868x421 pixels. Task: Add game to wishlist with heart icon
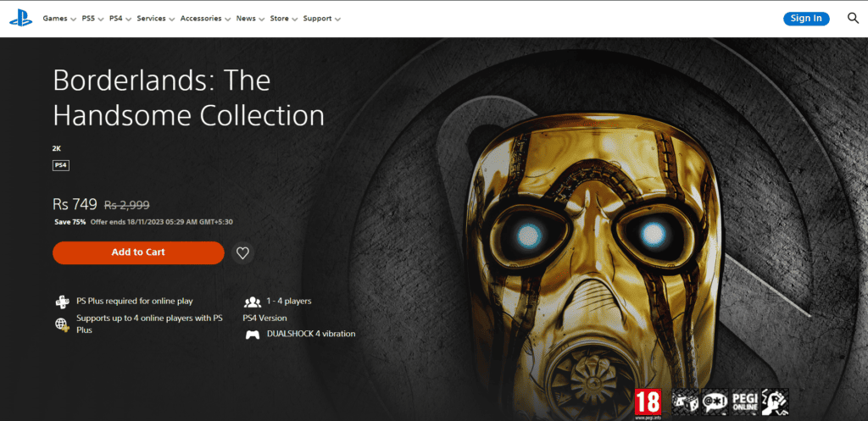(242, 252)
